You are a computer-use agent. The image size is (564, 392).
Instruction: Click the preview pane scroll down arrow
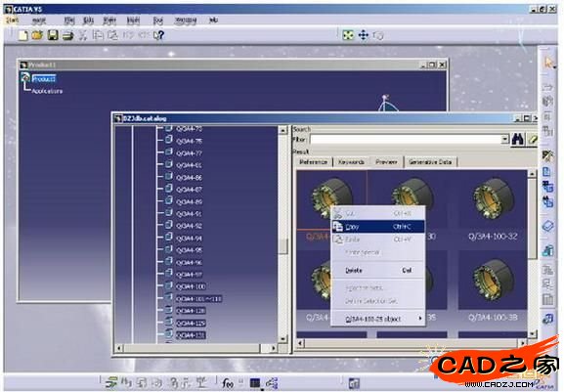(x=533, y=334)
